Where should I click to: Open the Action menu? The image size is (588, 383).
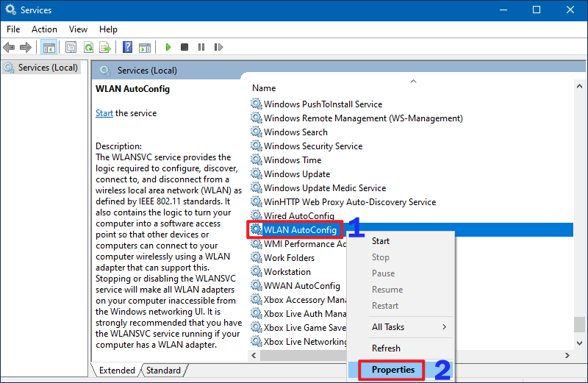tap(44, 29)
